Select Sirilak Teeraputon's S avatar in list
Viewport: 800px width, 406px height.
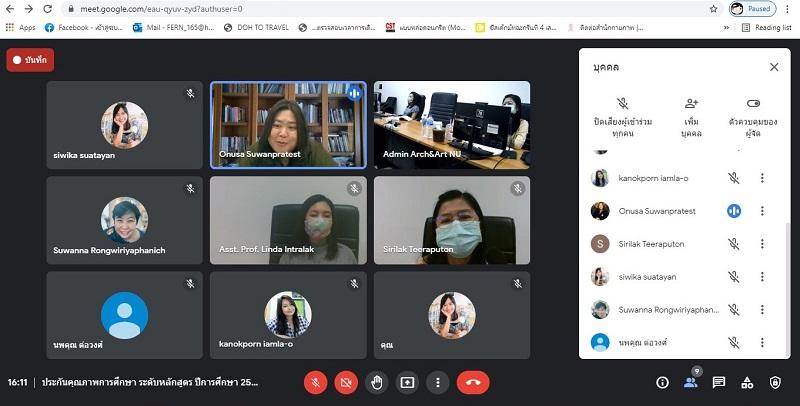coord(600,244)
